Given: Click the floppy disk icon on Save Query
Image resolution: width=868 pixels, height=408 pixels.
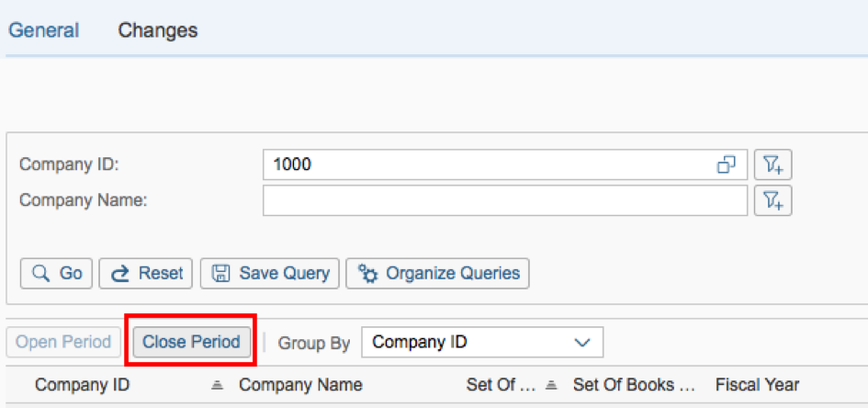Looking at the screenshot, I should (221, 273).
